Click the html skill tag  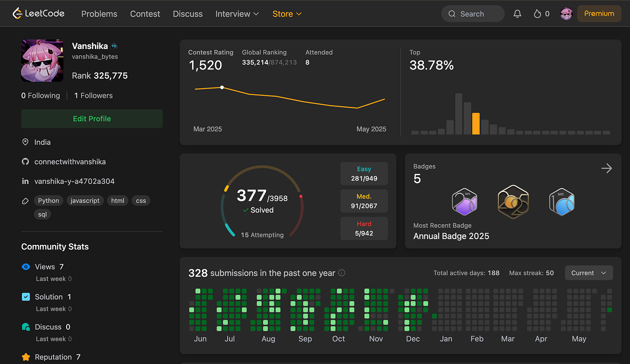118,200
